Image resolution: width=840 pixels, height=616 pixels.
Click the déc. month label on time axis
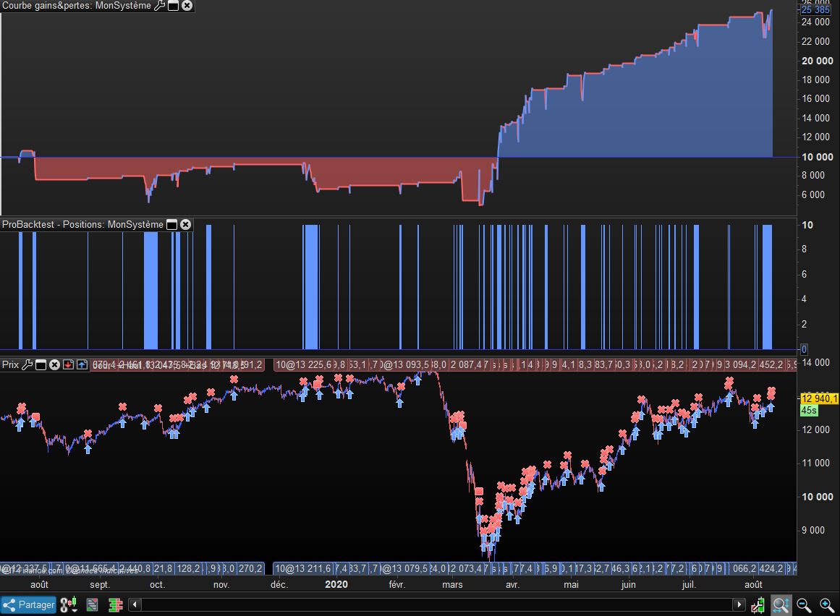[x=279, y=584]
